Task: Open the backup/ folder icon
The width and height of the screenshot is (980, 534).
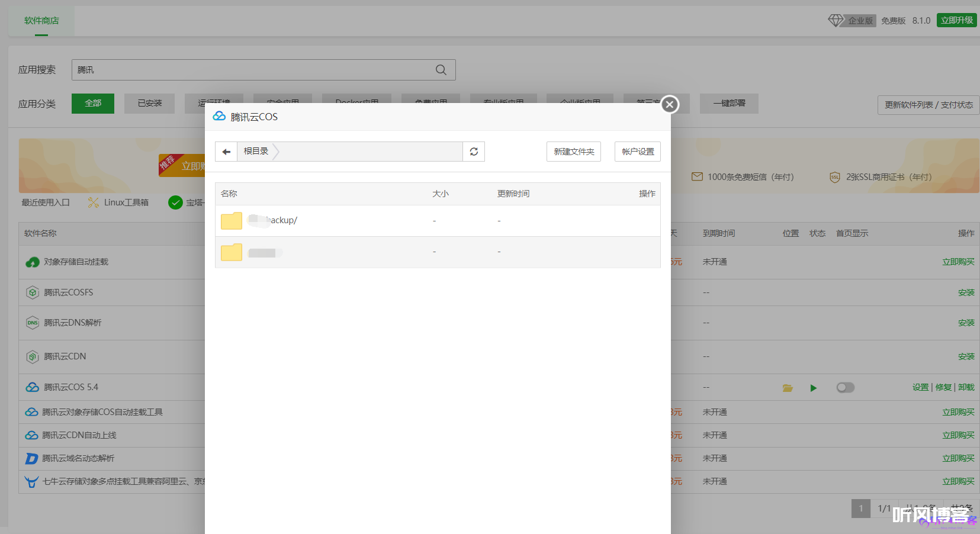Action: (232, 220)
